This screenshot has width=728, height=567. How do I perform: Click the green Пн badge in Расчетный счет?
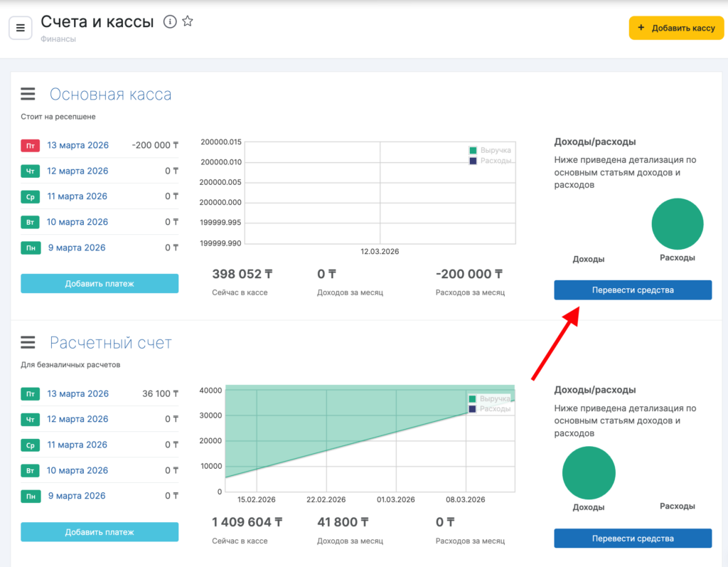(31, 497)
